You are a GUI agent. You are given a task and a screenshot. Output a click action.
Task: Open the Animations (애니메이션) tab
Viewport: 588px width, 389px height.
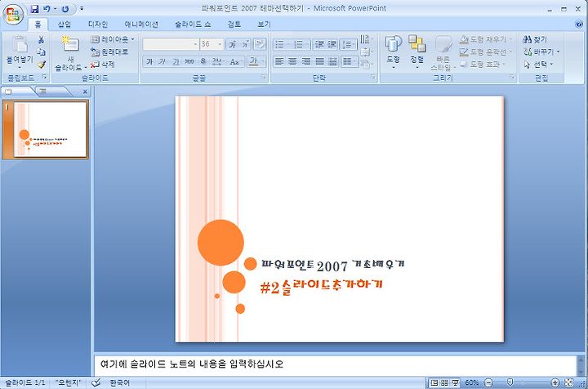[141, 25]
